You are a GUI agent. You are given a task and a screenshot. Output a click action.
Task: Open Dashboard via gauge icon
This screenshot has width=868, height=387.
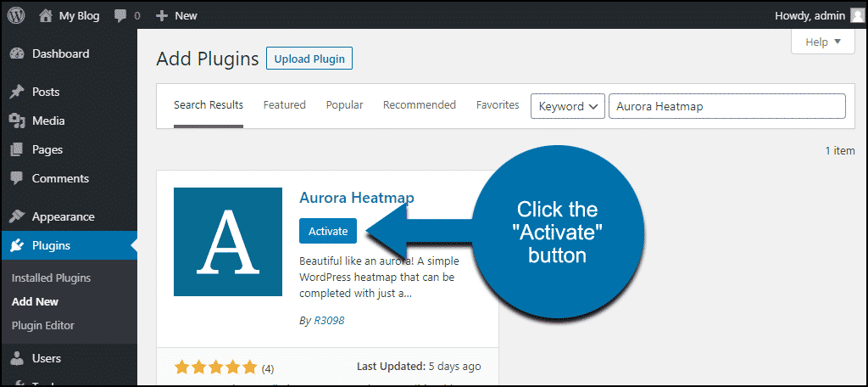pyautogui.click(x=18, y=53)
